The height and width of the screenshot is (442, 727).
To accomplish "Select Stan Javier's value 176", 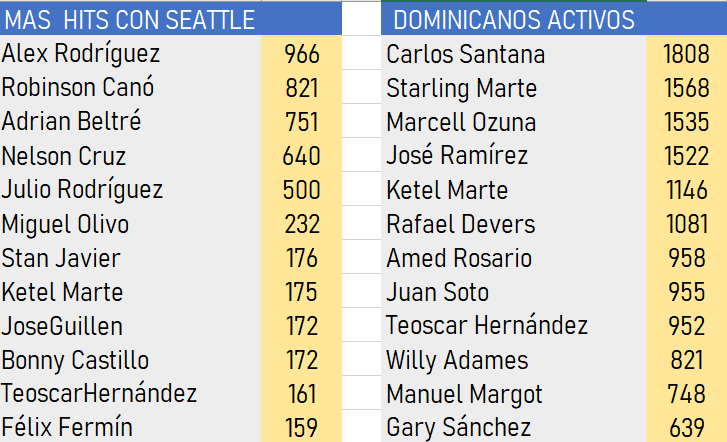I will click(x=301, y=258).
